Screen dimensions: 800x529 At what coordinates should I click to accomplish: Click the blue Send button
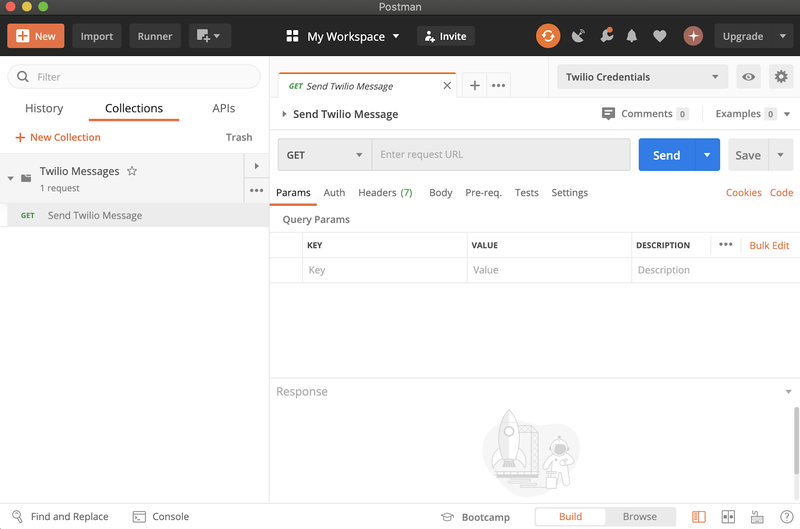click(666, 155)
